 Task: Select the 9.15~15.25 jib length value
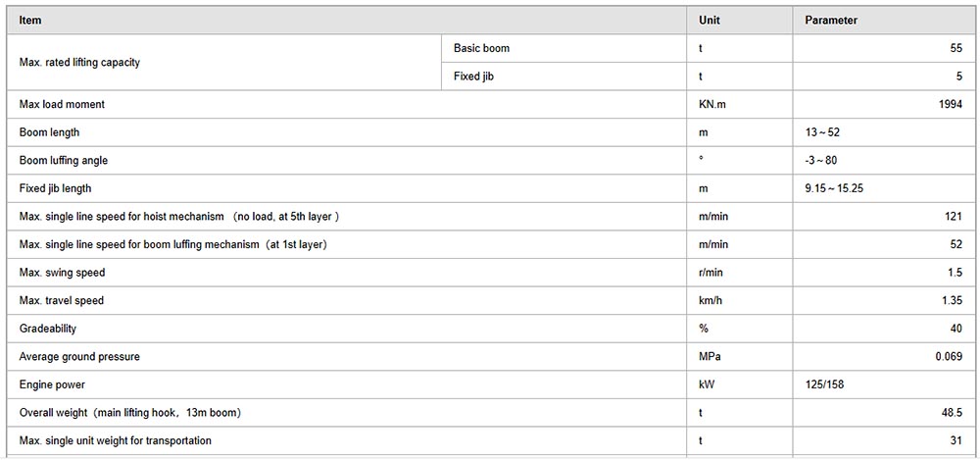[x=834, y=187]
